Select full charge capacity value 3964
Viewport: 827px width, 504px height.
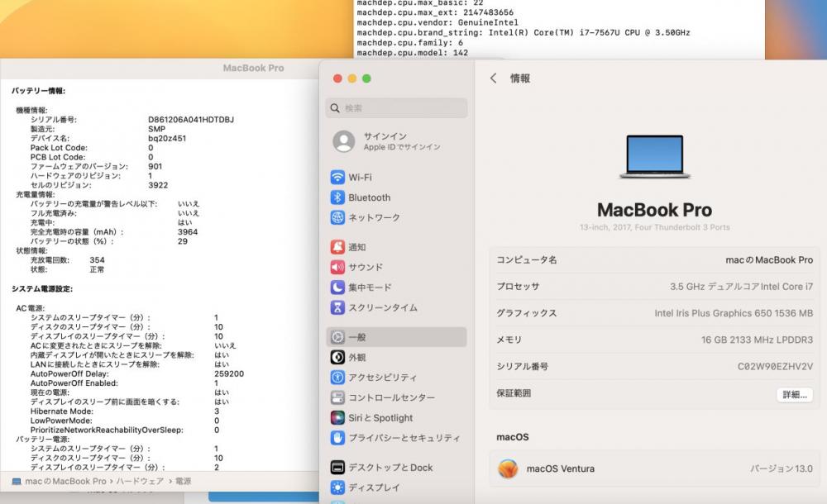pos(188,232)
